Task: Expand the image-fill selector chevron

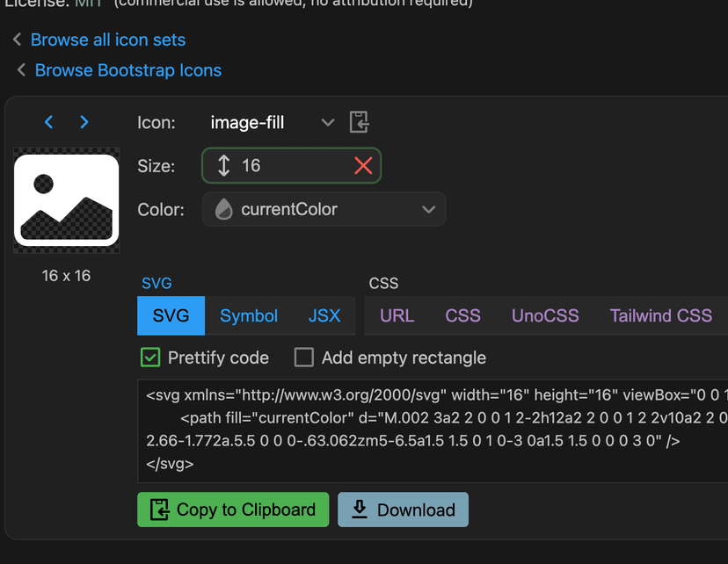Action: [327, 123]
